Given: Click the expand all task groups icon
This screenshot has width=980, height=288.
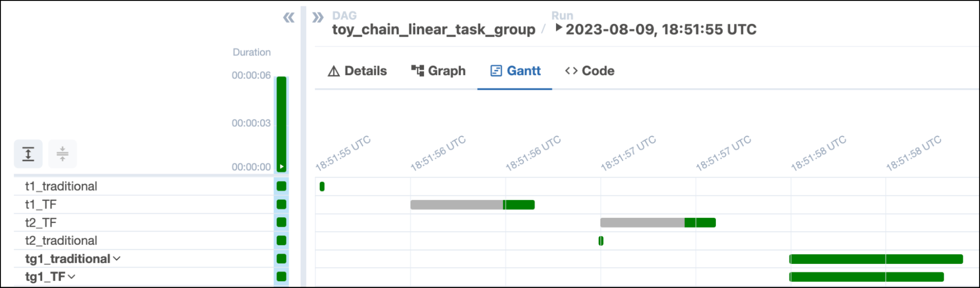Looking at the screenshot, I should (x=28, y=154).
